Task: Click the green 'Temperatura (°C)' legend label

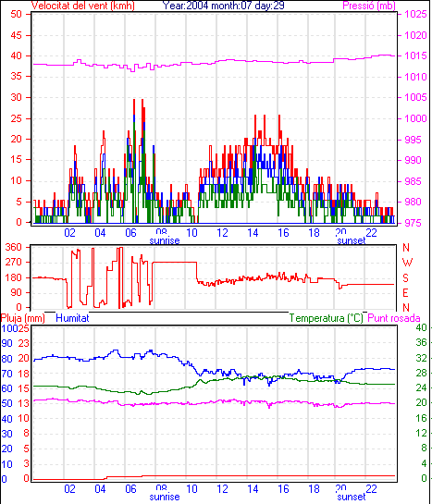Action: point(326,318)
